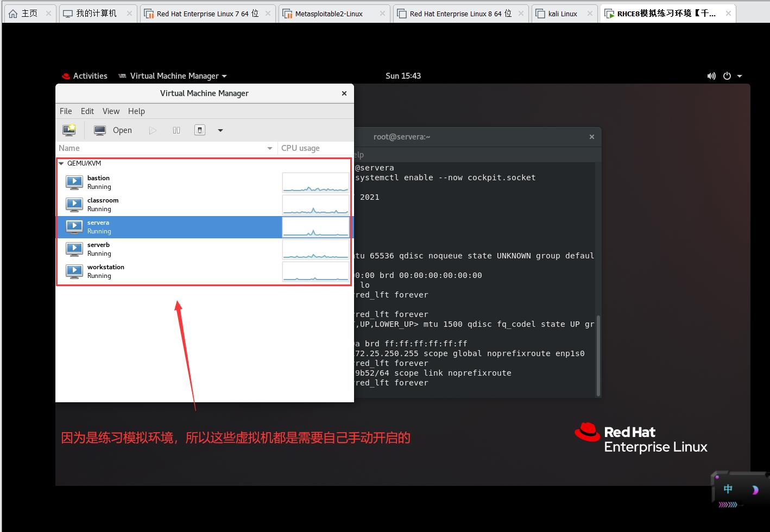
Task: Click the home icon on 主页 tab
Action: (x=13, y=14)
